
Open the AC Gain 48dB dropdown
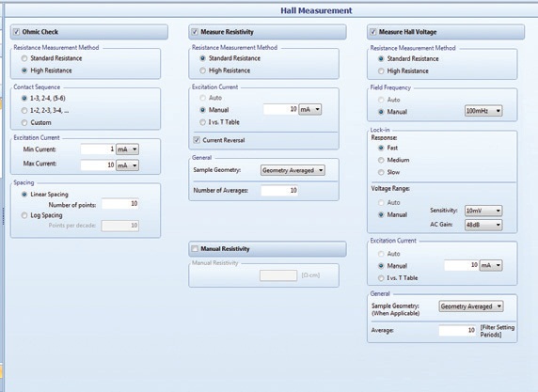click(x=483, y=225)
